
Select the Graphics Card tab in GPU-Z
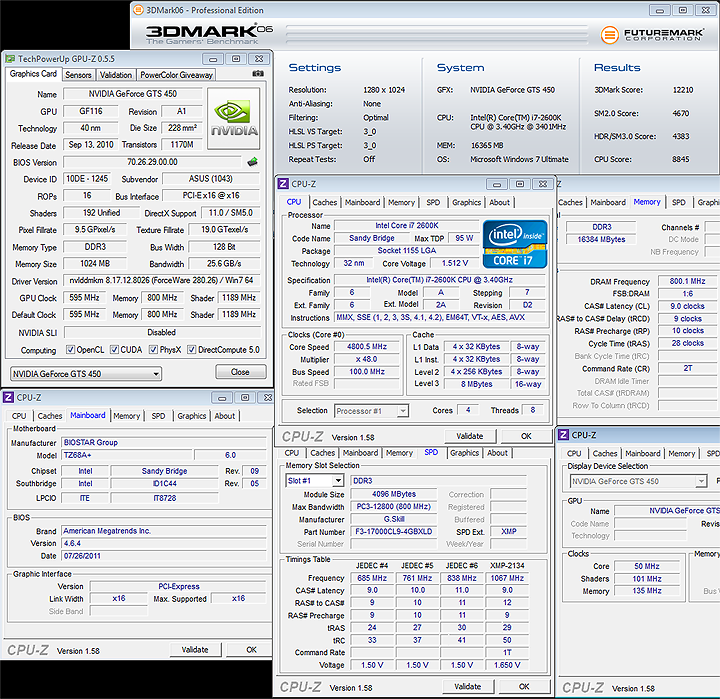pyautogui.click(x=33, y=73)
